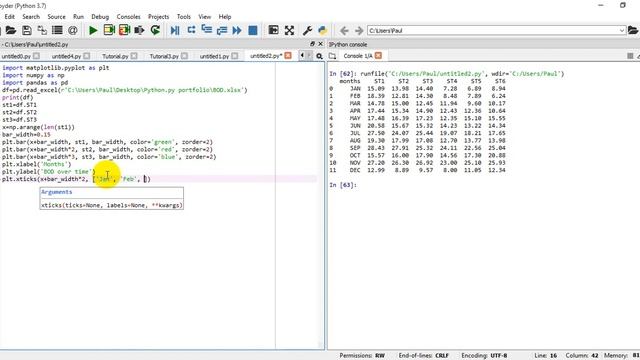The image size is (640, 360).
Task: Click the In [63]: console prompt
Action: [x=343, y=185]
